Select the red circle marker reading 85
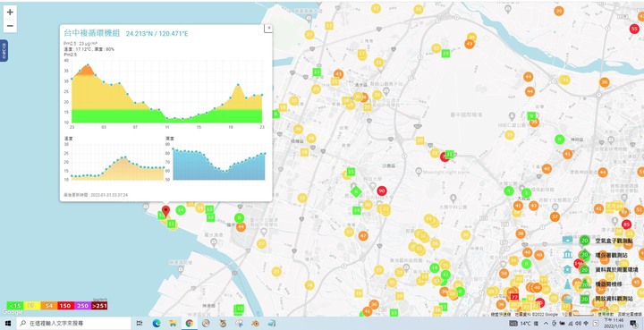 tap(626, 224)
